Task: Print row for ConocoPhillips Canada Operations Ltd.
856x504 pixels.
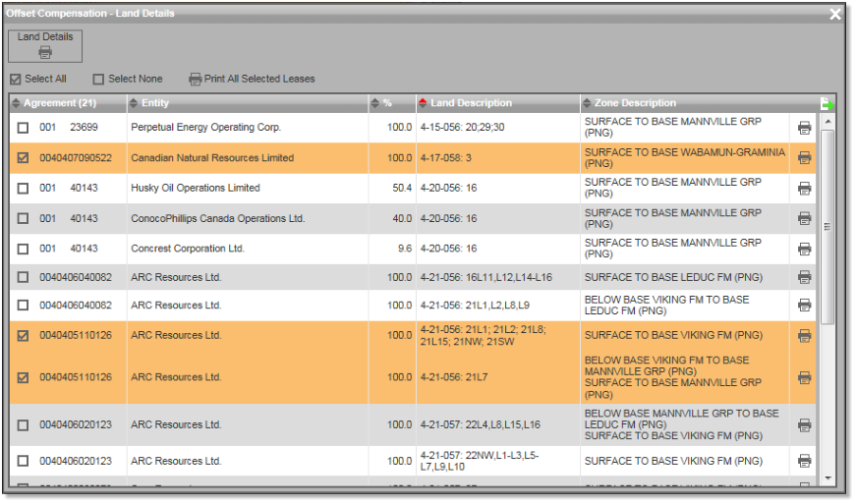Action: click(x=804, y=219)
